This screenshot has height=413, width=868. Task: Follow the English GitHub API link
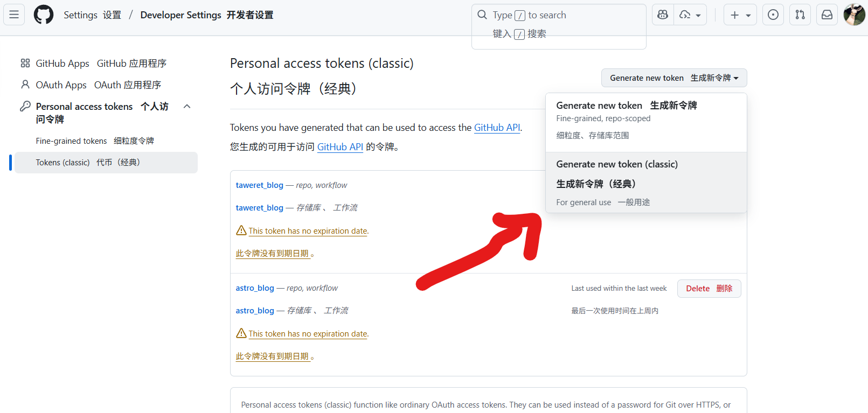[497, 128]
